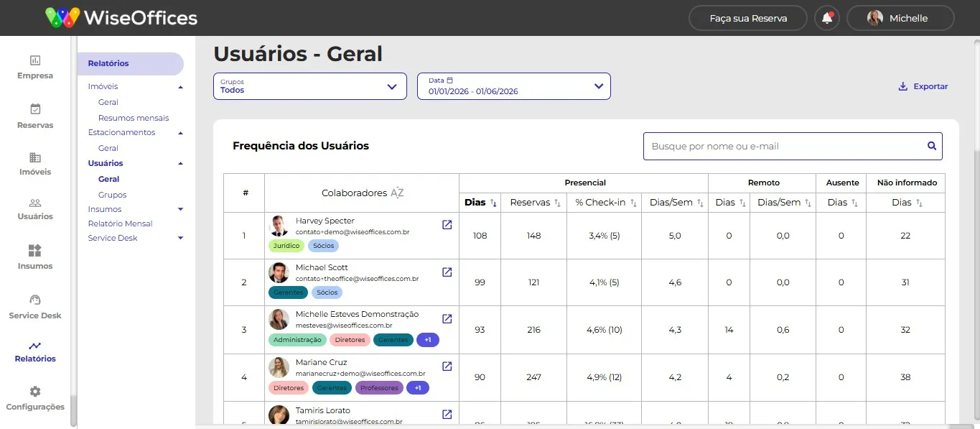Open Tamiris Lorato's external link icon

[x=447, y=414]
